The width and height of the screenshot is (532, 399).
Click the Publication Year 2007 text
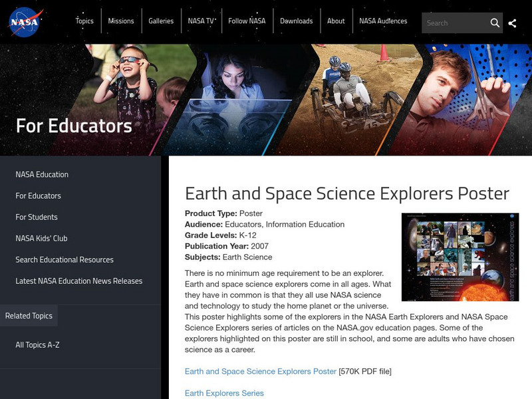[227, 246]
